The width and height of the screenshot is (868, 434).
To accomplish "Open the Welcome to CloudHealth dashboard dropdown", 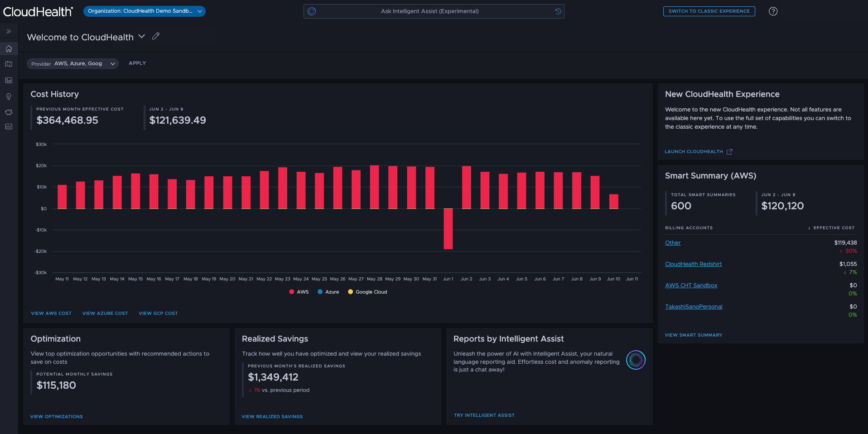I will pyautogui.click(x=141, y=36).
